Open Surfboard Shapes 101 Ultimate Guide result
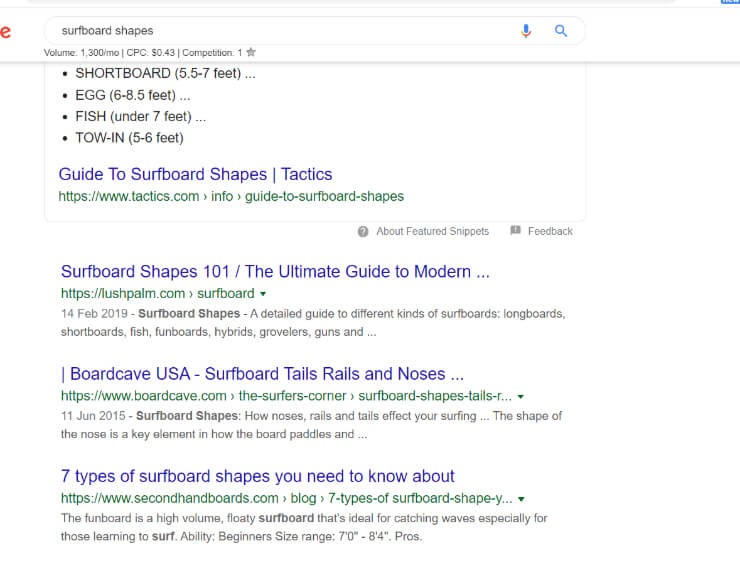The image size is (740, 568). 275,272
